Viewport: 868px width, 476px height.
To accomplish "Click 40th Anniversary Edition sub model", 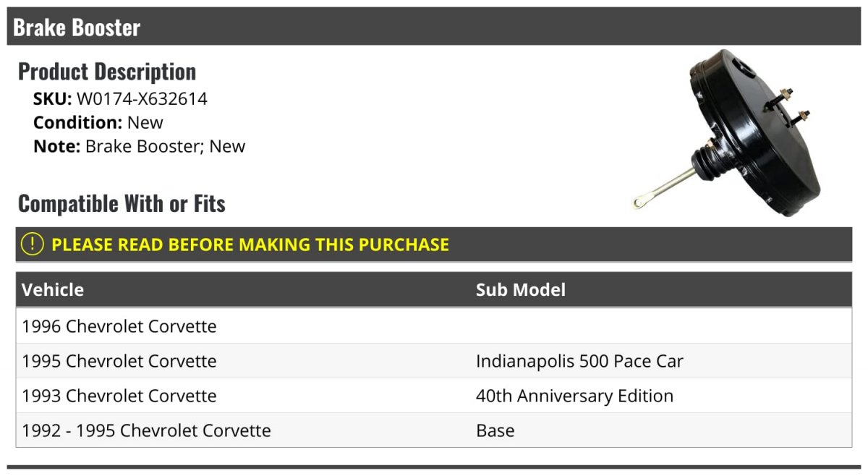I will (574, 396).
